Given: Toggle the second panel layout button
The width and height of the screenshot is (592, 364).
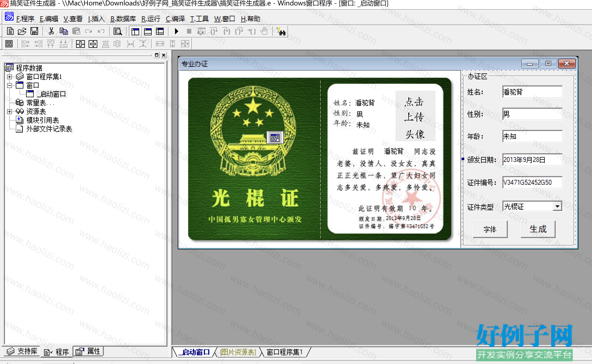Looking at the screenshot, I should click(148, 32).
